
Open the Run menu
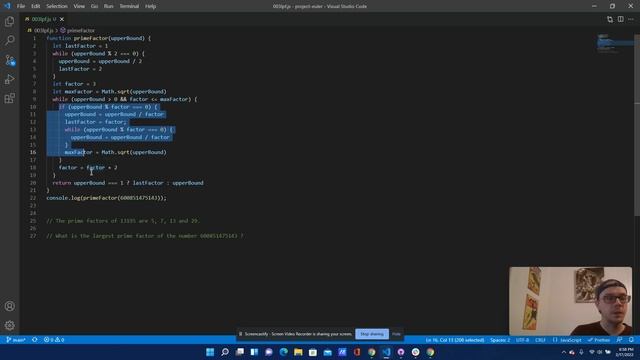coord(109,6)
